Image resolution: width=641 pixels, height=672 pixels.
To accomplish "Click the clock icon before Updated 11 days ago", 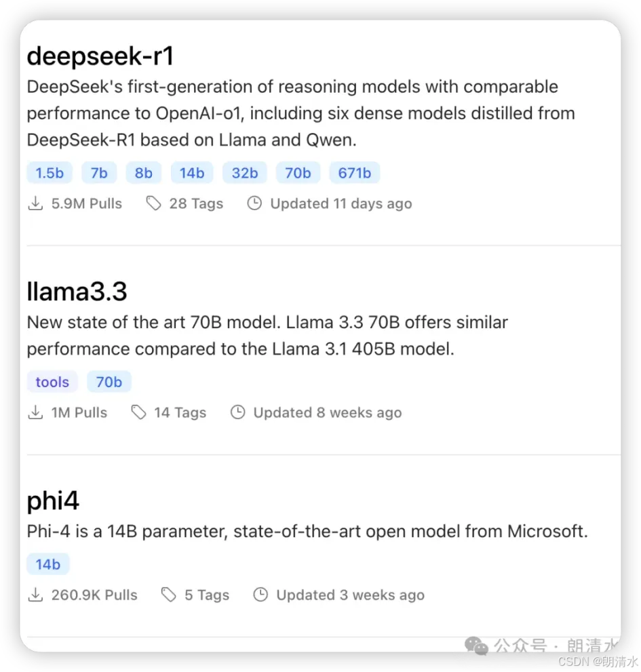I will point(254,203).
